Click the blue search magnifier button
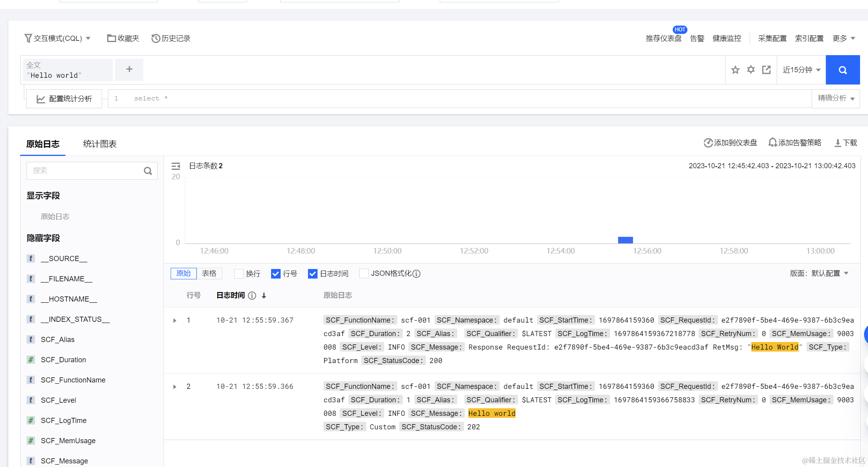This screenshot has height=467, width=868. pos(842,70)
